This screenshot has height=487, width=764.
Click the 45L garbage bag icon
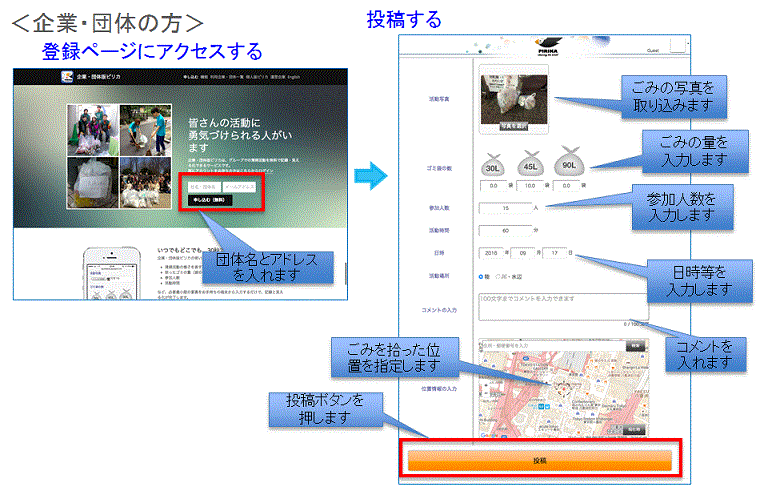tap(533, 164)
